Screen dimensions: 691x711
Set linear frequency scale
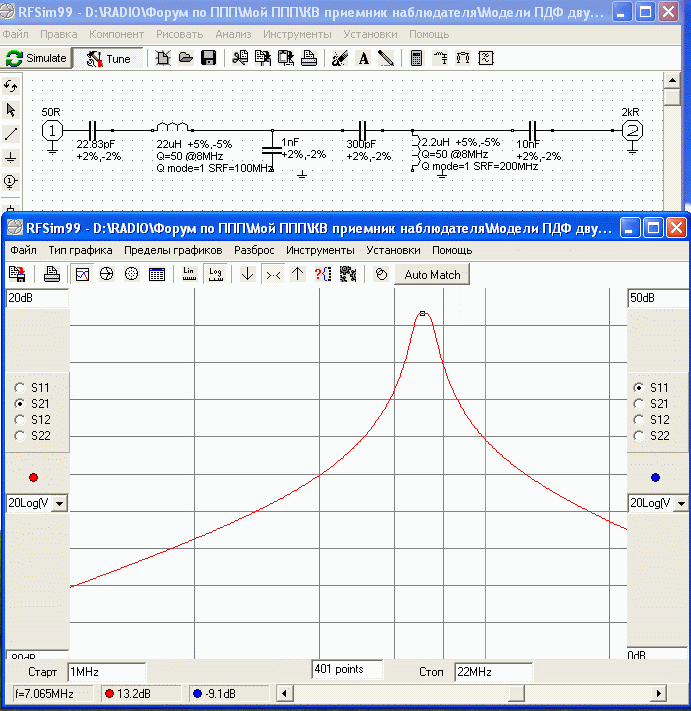click(189, 274)
